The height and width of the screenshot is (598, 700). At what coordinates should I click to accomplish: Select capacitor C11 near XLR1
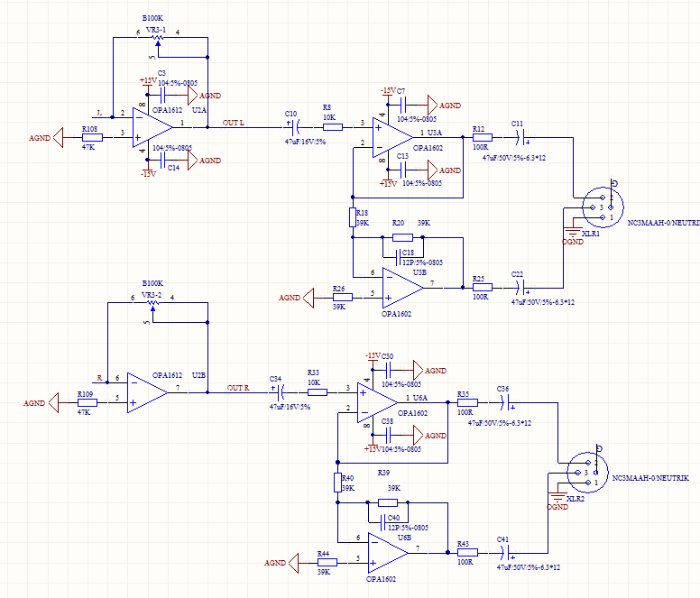click(x=520, y=138)
